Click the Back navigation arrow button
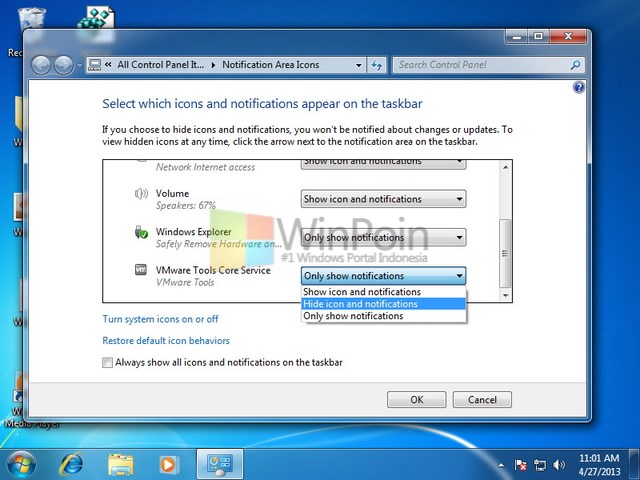This screenshot has width=640, height=480. point(42,65)
